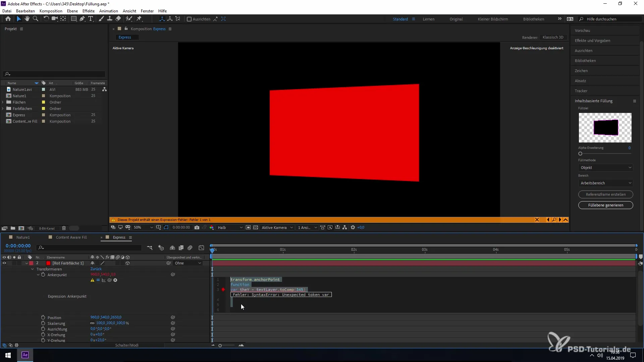Open the Animation menu

tap(109, 11)
